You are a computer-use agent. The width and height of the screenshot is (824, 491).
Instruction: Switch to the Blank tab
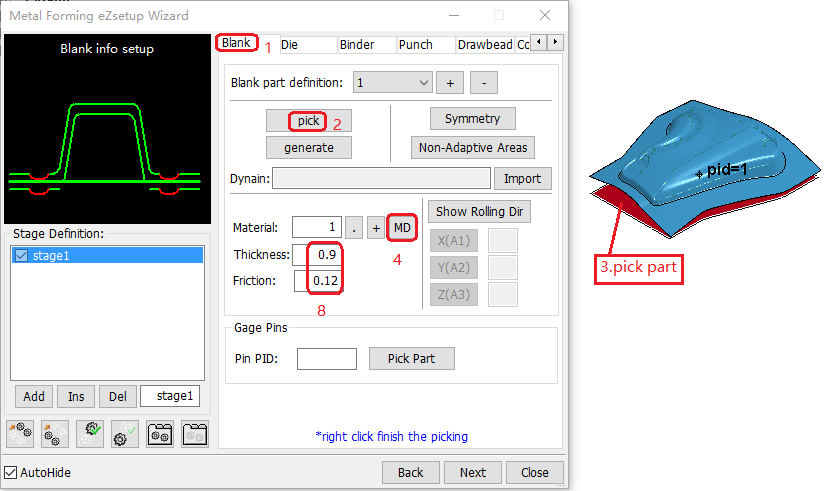coord(236,43)
